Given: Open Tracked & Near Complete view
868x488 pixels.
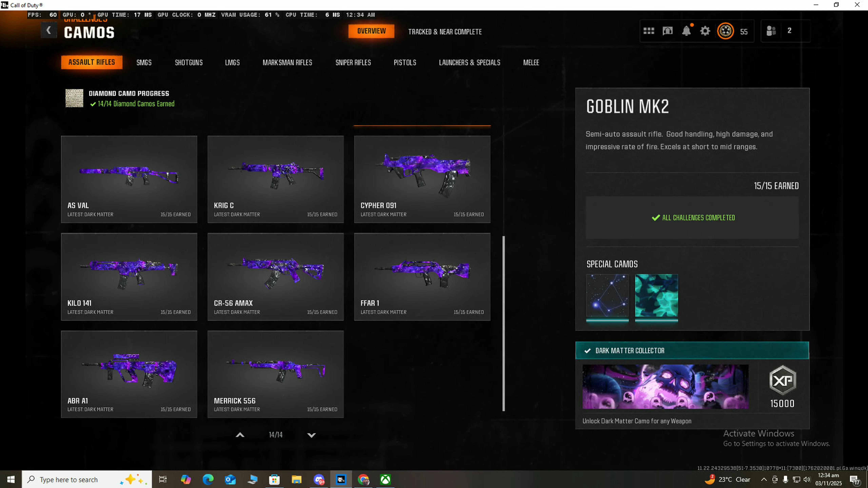Looking at the screenshot, I should pyautogui.click(x=445, y=32).
